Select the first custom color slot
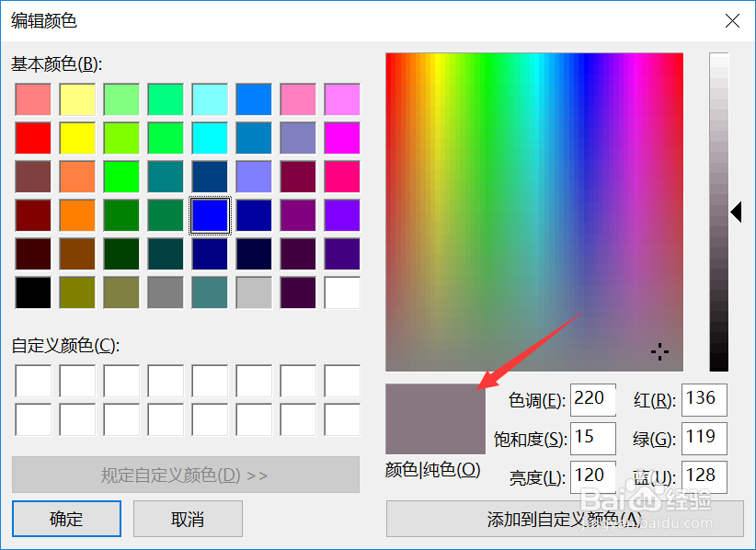The image size is (756, 550). (33, 381)
